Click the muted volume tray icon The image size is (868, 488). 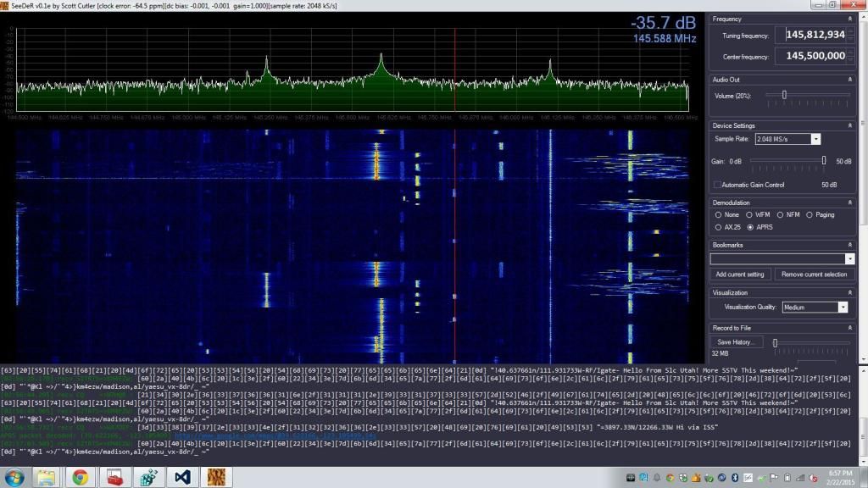tap(814, 478)
